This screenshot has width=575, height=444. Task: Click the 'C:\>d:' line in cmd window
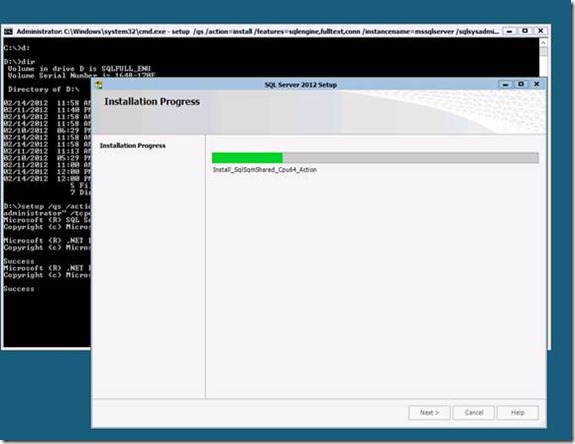click(17, 48)
